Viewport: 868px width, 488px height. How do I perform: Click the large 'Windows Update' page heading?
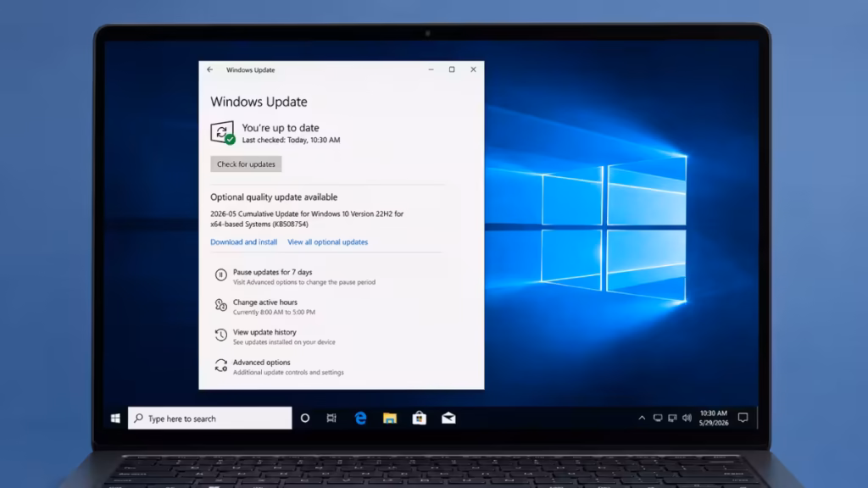pyautogui.click(x=259, y=102)
